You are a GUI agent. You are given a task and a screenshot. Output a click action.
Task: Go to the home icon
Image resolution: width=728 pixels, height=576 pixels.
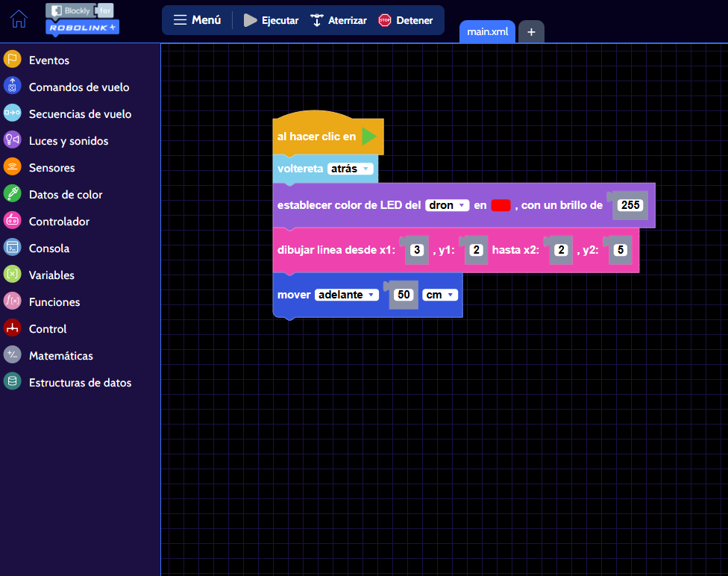tap(19, 19)
